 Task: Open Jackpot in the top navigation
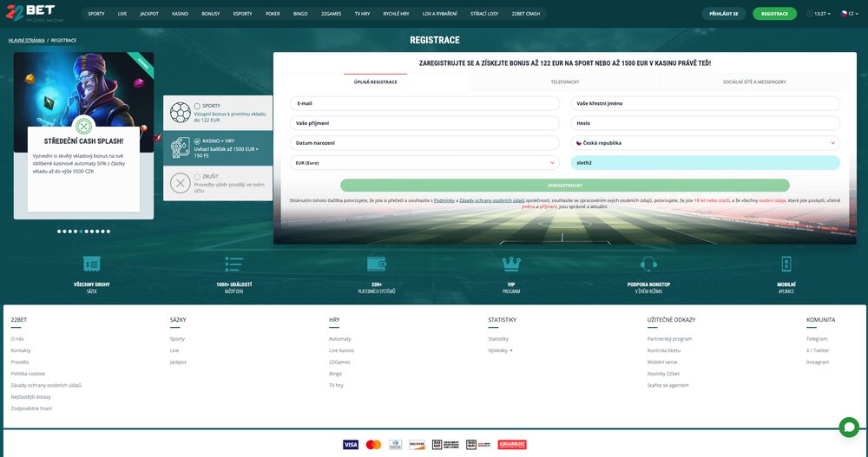click(149, 14)
